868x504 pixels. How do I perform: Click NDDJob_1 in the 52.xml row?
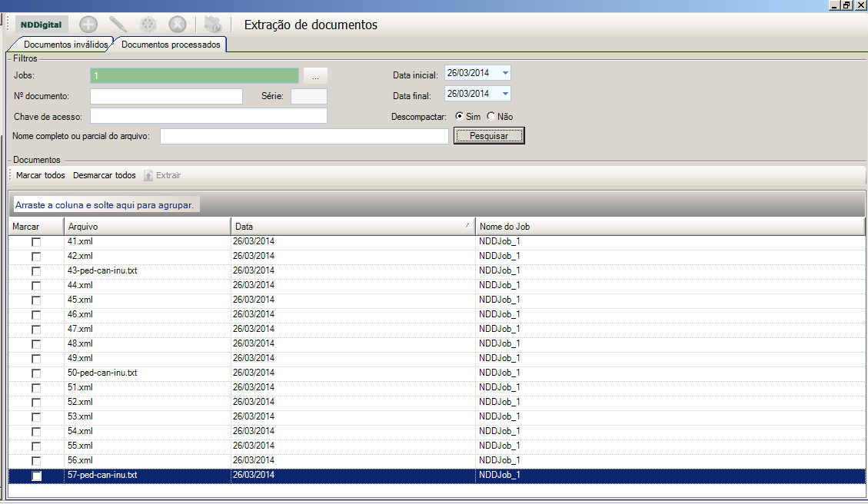coord(499,402)
